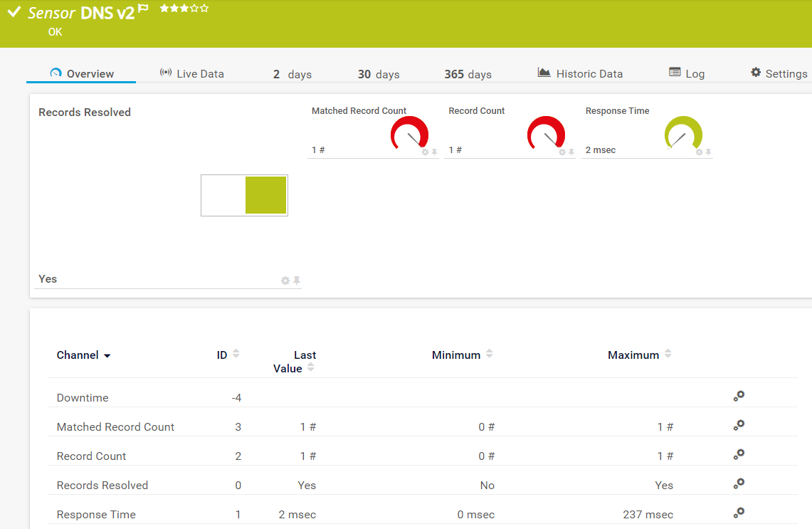The width and height of the screenshot is (812, 529).
Task: Click gear icon under Response Time gauge
Action: point(699,152)
